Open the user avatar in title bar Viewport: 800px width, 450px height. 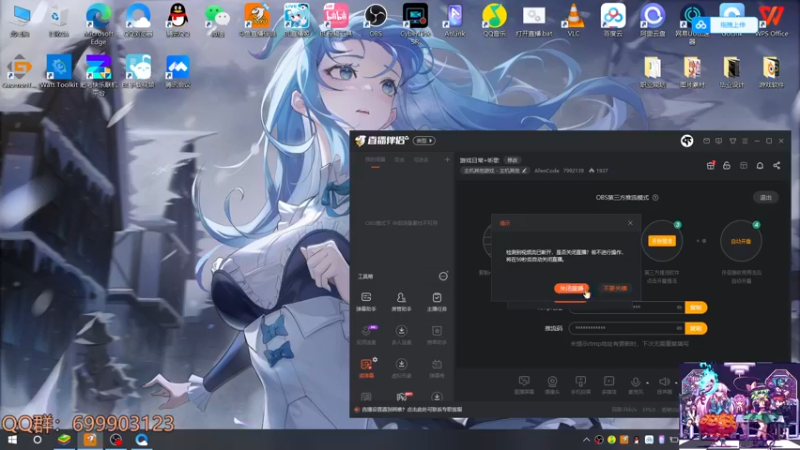687,141
